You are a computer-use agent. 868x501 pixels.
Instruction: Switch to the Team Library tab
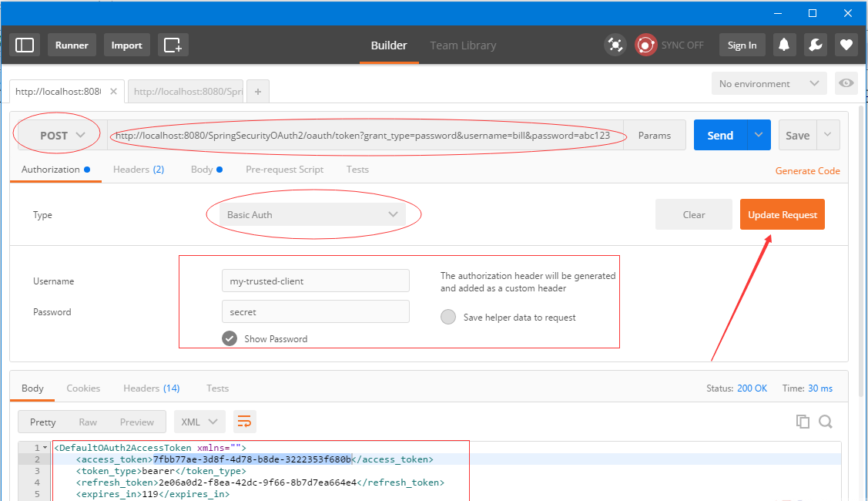click(463, 45)
